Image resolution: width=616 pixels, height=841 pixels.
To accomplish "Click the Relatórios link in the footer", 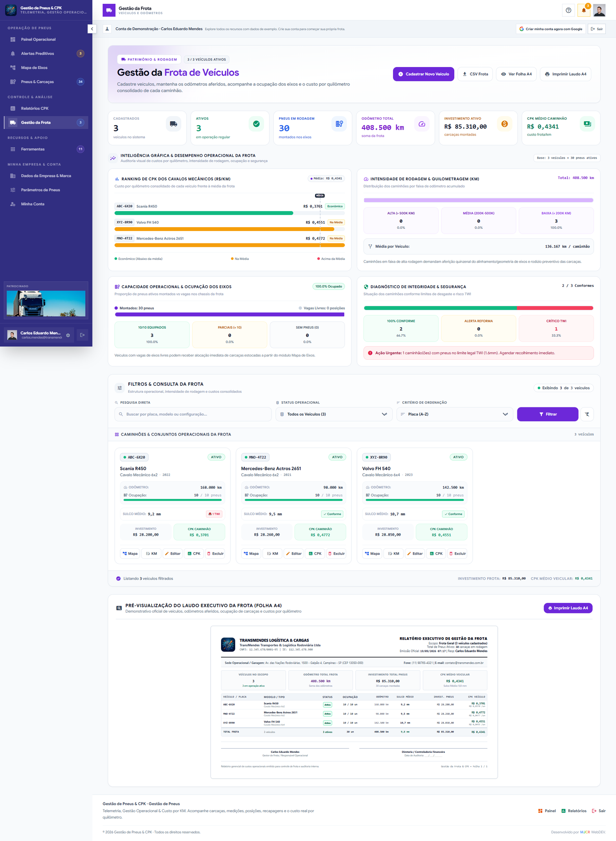I will (x=574, y=811).
